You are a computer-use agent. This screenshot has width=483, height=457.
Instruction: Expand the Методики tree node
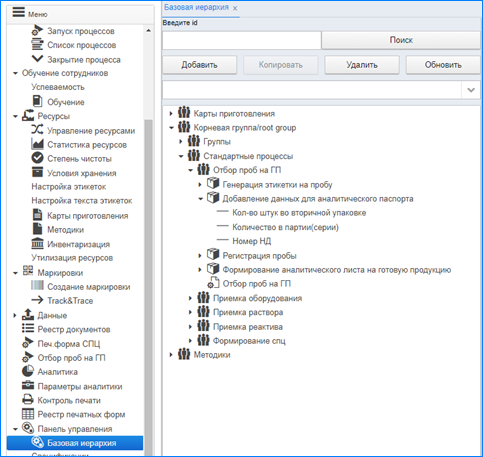click(x=171, y=355)
